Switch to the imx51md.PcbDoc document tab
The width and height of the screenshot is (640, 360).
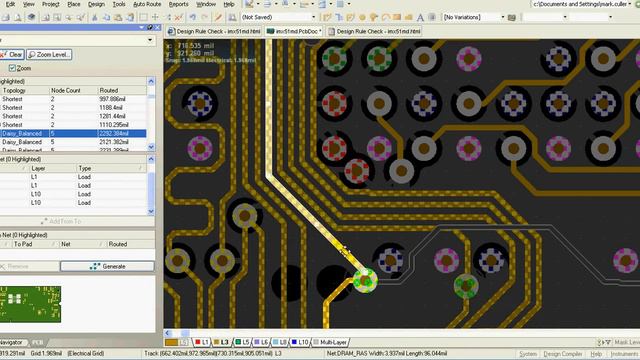[294, 31]
